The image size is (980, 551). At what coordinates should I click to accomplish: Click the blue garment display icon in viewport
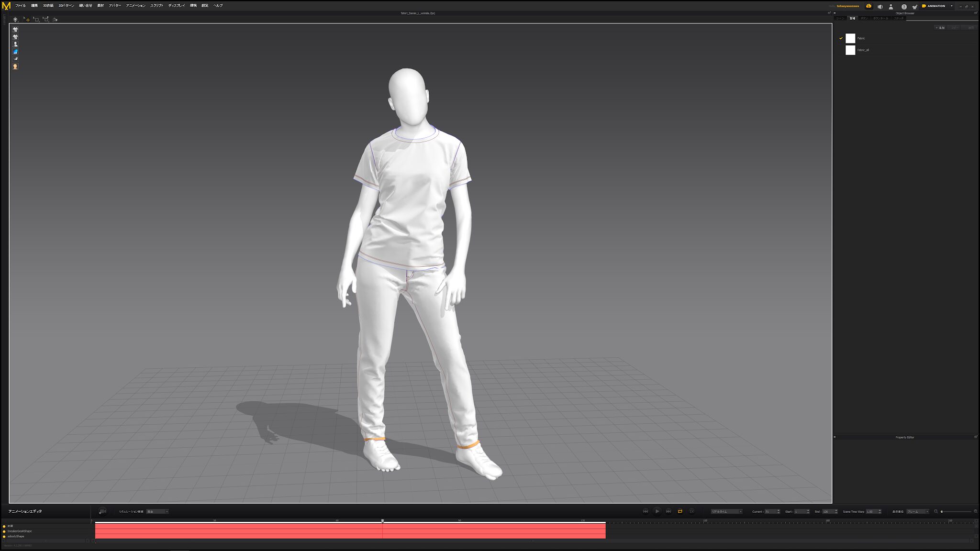coord(15,52)
